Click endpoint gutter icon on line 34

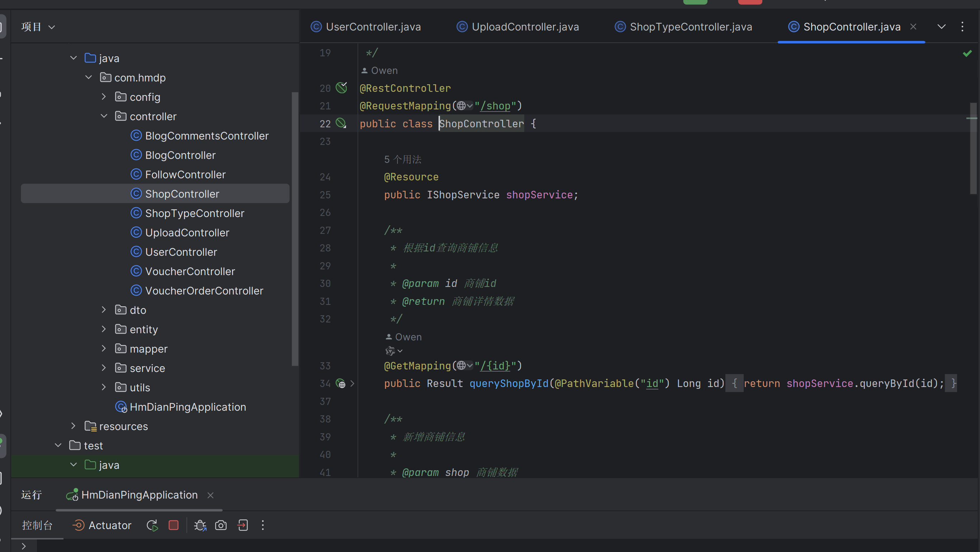[341, 383]
